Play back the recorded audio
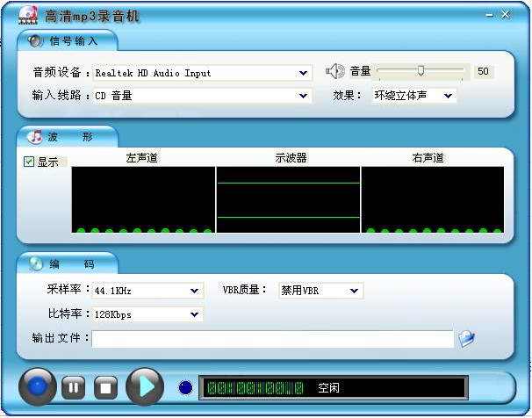 pyautogui.click(x=145, y=386)
